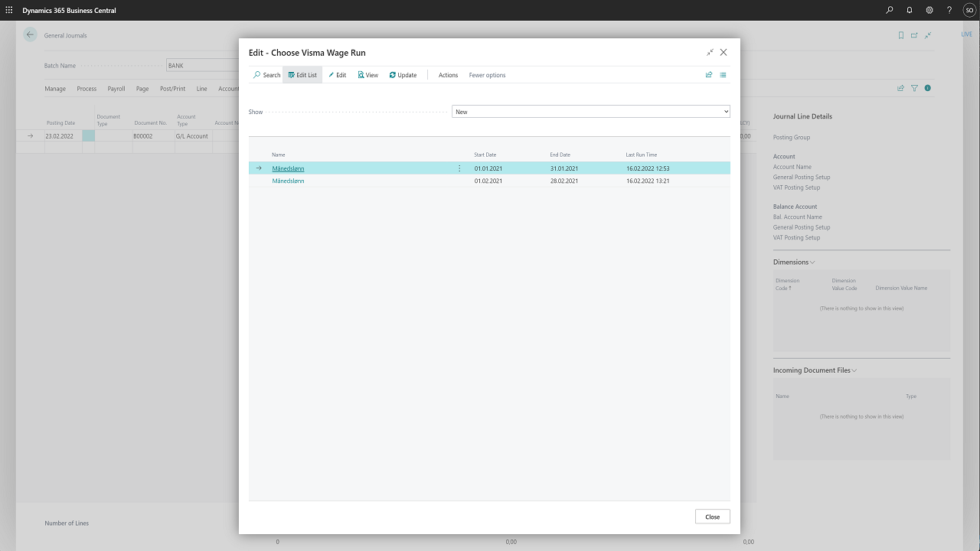Image resolution: width=980 pixels, height=551 pixels.
Task: Switch list layout via dialog view icon
Action: pyautogui.click(x=723, y=75)
